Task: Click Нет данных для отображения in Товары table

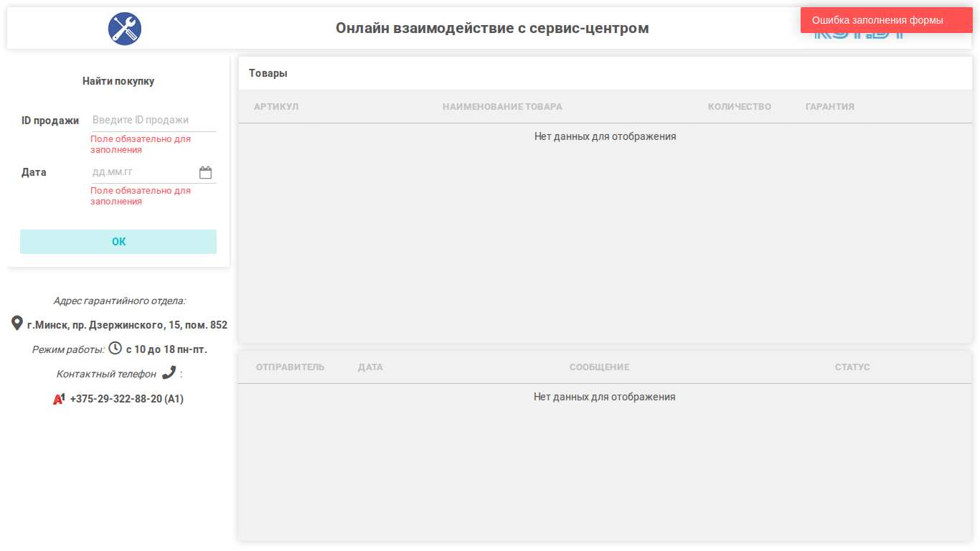Action: [606, 136]
